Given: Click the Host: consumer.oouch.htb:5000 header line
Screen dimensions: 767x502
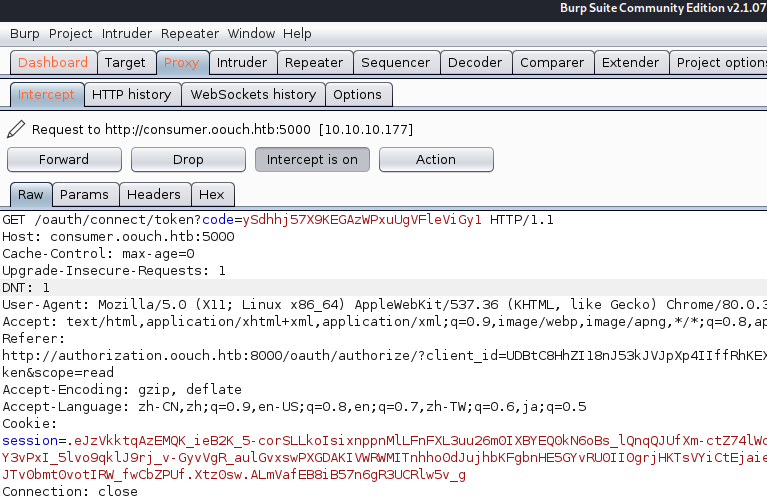Looking at the screenshot, I should pos(118,237).
